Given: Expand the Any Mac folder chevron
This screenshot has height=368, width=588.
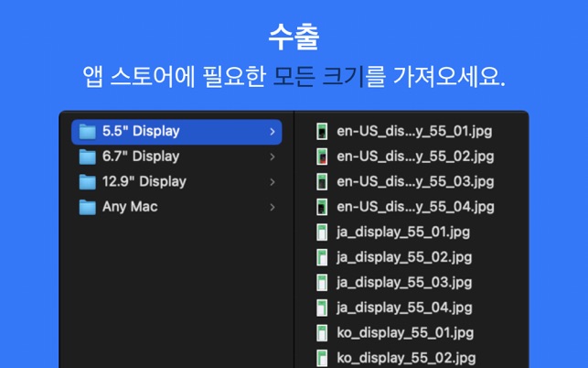Looking at the screenshot, I should coord(273,207).
